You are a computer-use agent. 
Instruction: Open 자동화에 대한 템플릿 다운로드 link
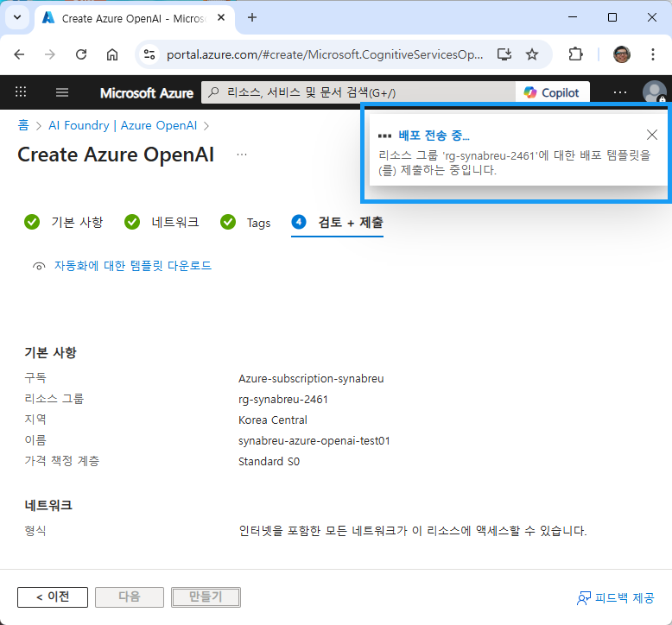pyautogui.click(x=133, y=266)
